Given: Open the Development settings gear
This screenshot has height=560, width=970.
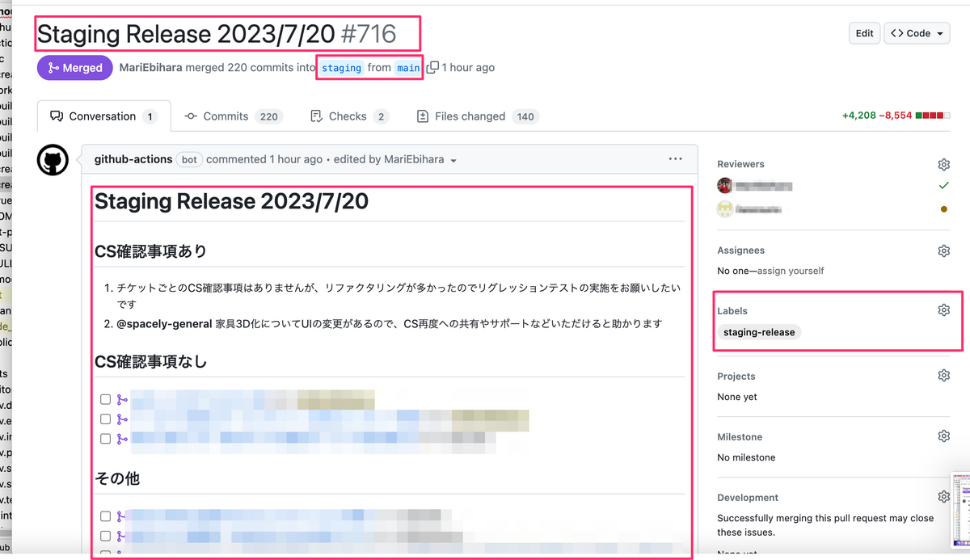Looking at the screenshot, I should pyautogui.click(x=943, y=496).
